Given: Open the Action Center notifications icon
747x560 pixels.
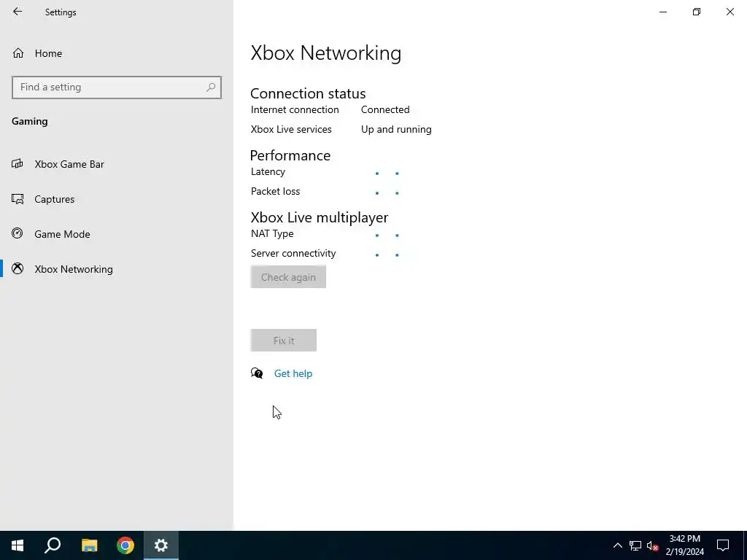Looking at the screenshot, I should [723, 545].
